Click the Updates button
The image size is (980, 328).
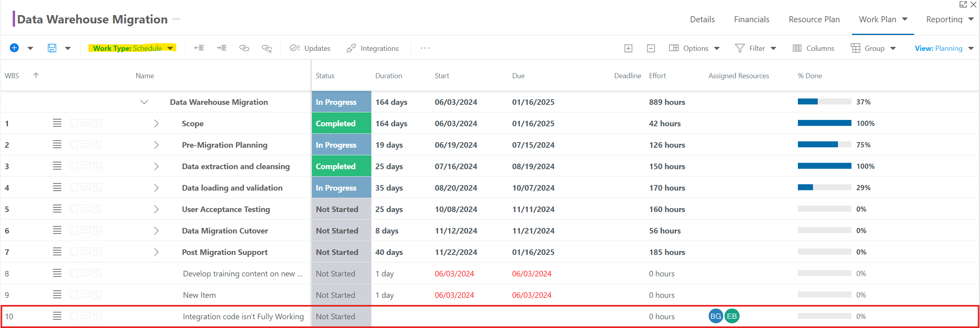coord(310,48)
